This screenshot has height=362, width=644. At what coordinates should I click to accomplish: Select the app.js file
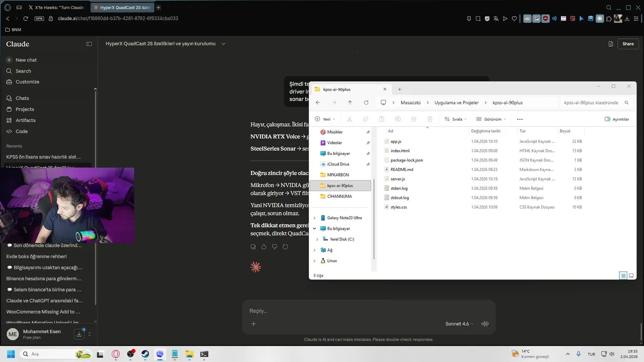click(395, 142)
